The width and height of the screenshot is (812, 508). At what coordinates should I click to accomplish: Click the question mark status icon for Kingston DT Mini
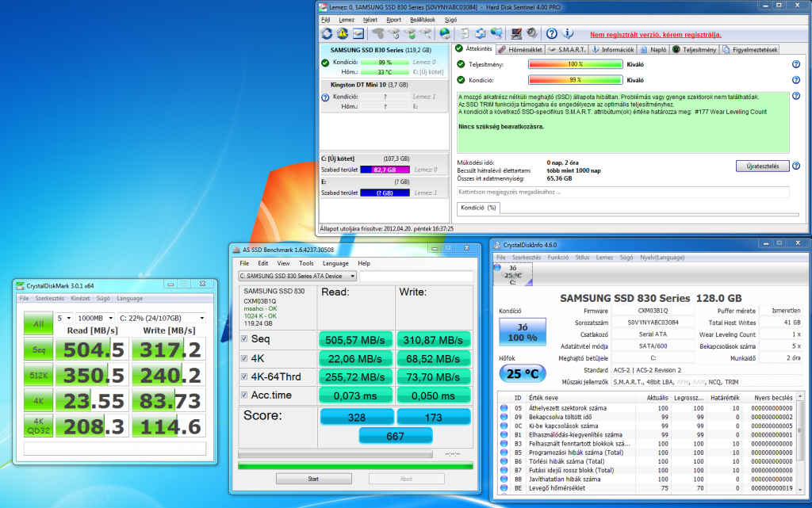pos(325,97)
